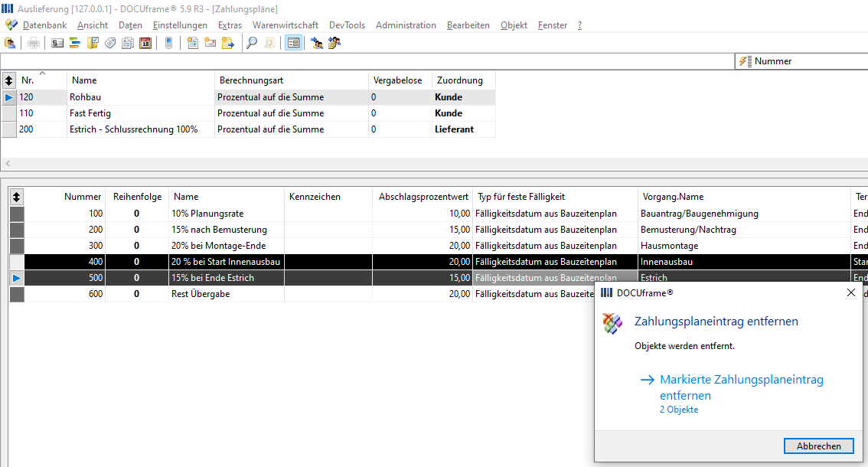Select the Estrich - Schlussrechnung 100% row

pyautogui.click(x=249, y=129)
